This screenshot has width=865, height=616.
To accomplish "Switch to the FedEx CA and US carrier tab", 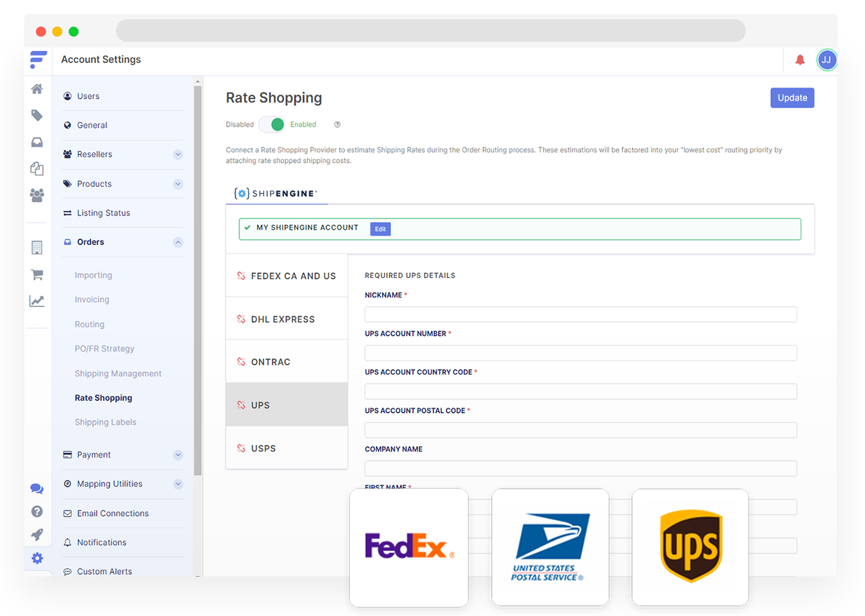I will coord(287,276).
